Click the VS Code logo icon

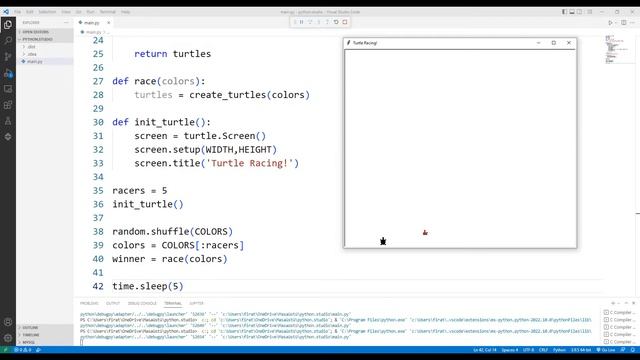point(6,12)
